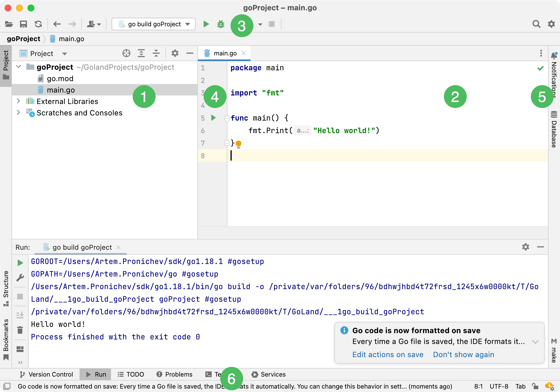Click the green Run button in the toolbar
The height and width of the screenshot is (392, 560).
tap(206, 24)
